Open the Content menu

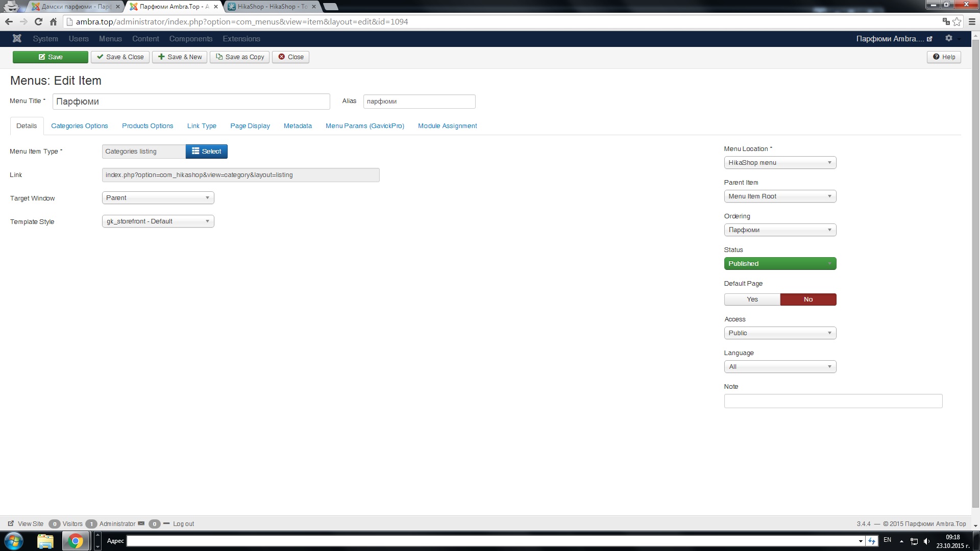(145, 39)
